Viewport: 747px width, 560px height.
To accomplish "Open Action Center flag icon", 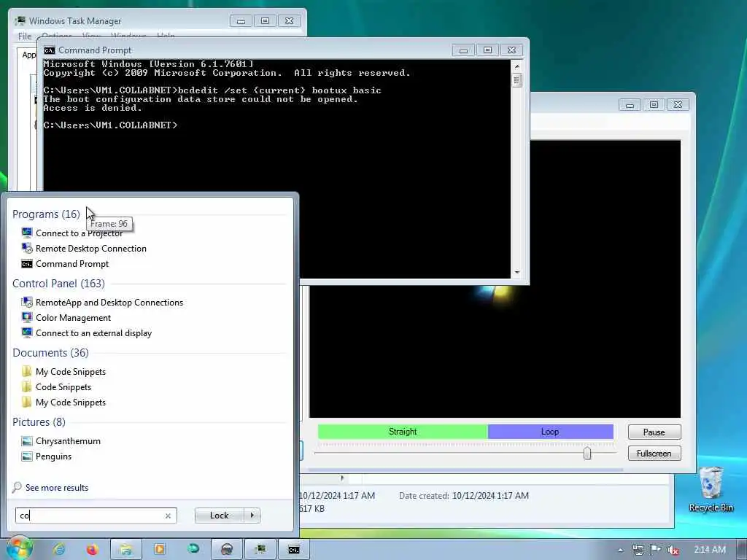I will pos(656,550).
